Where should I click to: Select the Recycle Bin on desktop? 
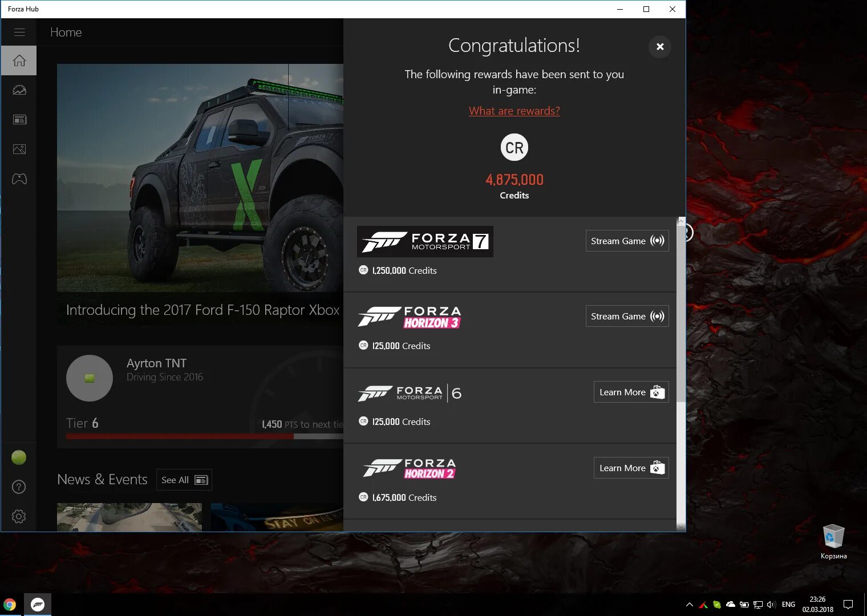coord(833,542)
